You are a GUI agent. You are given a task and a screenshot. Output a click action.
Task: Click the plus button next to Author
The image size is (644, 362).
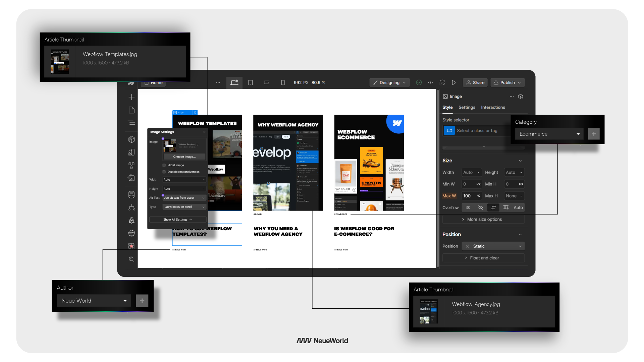142,301
